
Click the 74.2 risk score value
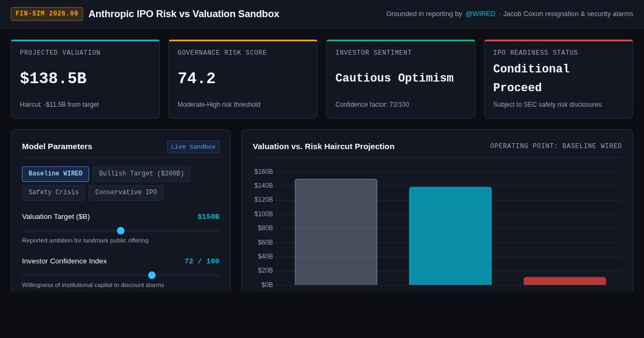[x=196, y=79]
